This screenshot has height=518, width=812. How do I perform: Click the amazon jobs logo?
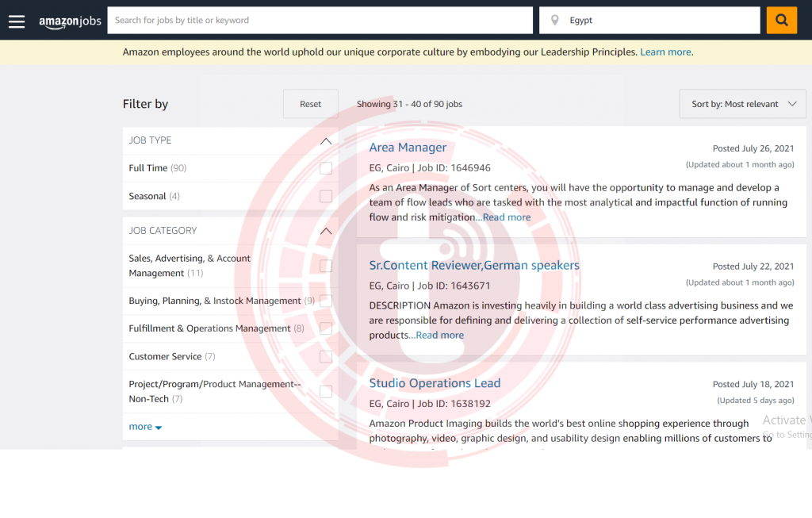(x=70, y=21)
